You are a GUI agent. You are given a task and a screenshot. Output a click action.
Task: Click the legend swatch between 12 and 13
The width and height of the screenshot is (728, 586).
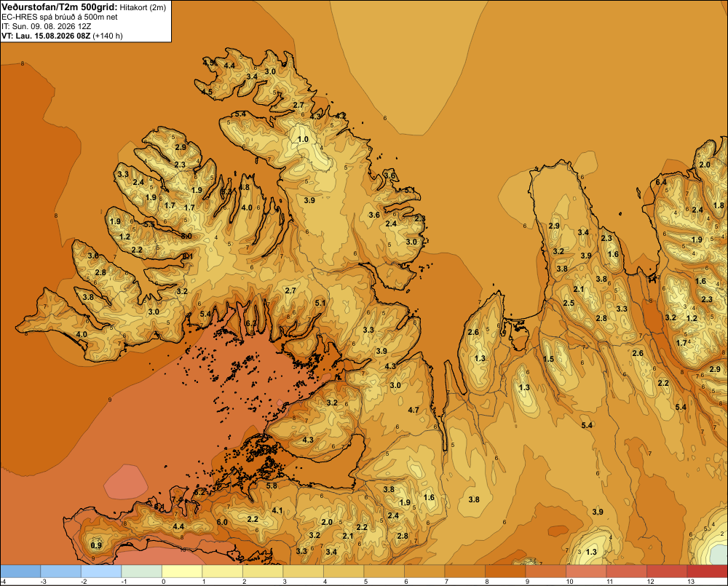667,571
